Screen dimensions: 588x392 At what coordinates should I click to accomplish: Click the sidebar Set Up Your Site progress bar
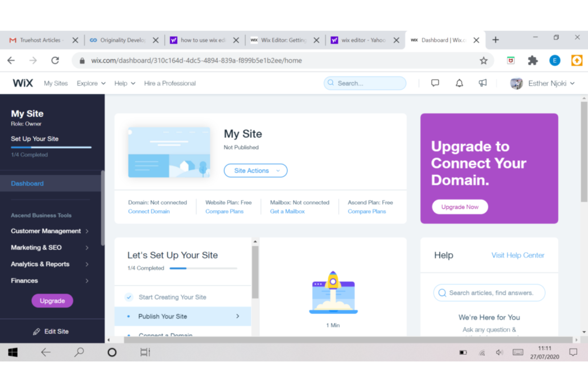pyautogui.click(x=51, y=147)
